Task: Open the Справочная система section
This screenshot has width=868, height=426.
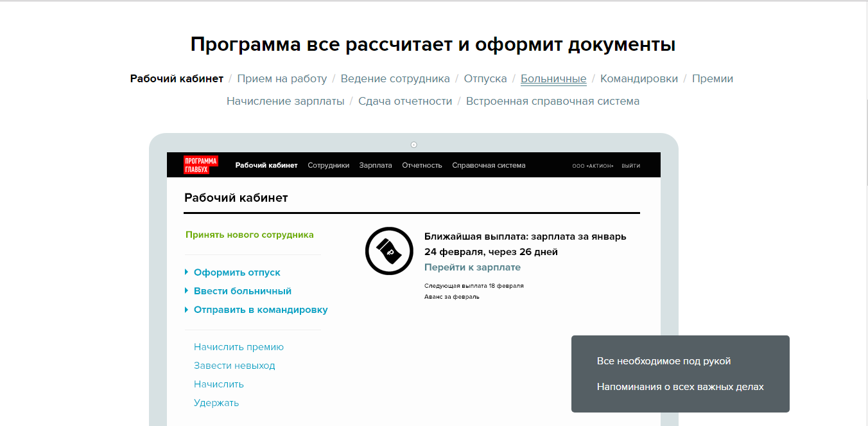Action: [489, 165]
